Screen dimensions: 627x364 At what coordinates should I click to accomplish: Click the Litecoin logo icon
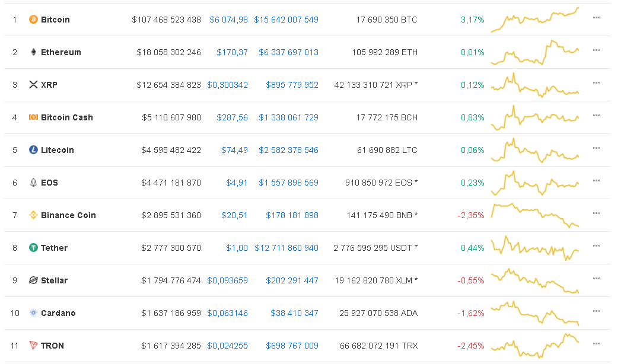coord(33,150)
